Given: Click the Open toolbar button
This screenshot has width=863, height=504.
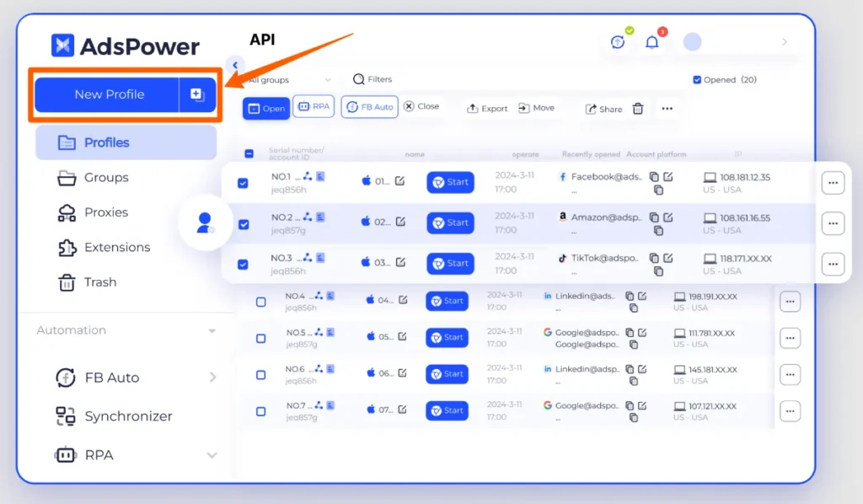Looking at the screenshot, I should click(266, 109).
